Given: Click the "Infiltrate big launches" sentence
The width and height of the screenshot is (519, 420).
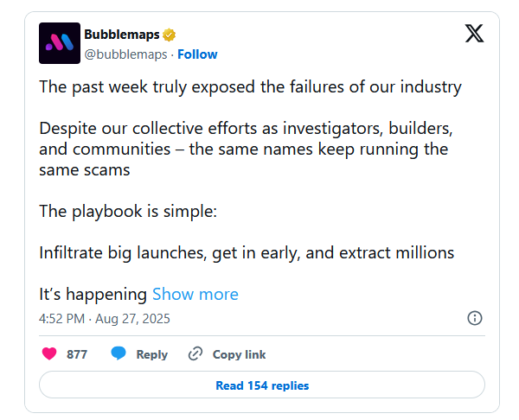Looking at the screenshot, I should (247, 253).
